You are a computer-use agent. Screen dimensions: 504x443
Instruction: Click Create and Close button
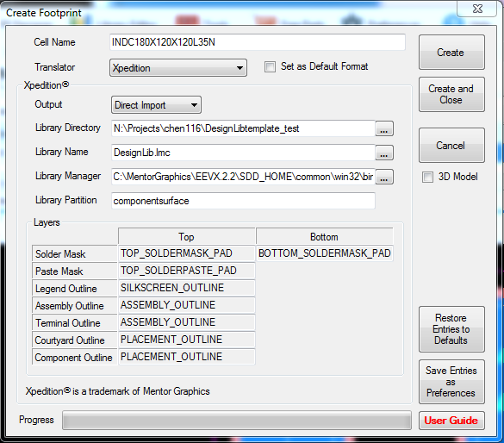coord(451,94)
